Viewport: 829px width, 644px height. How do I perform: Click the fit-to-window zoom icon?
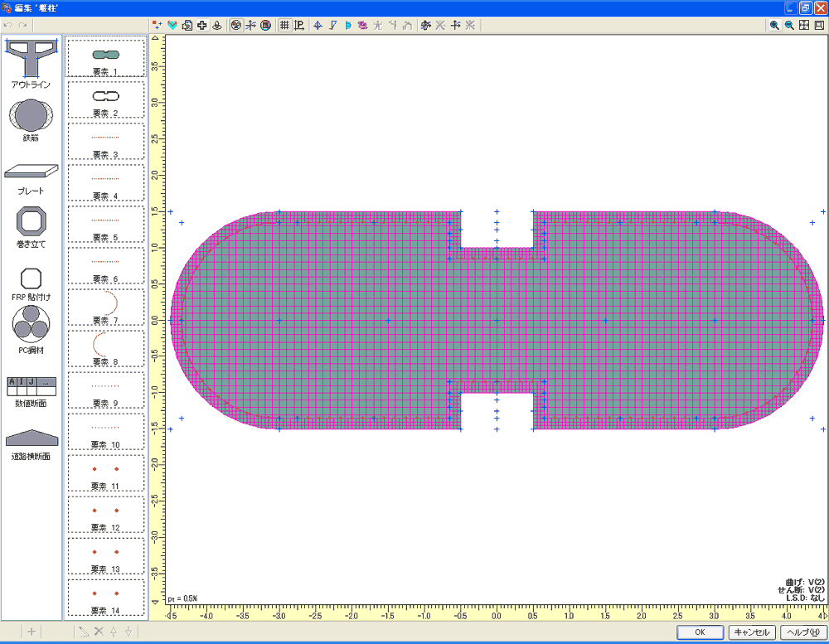pyautogui.click(x=804, y=25)
